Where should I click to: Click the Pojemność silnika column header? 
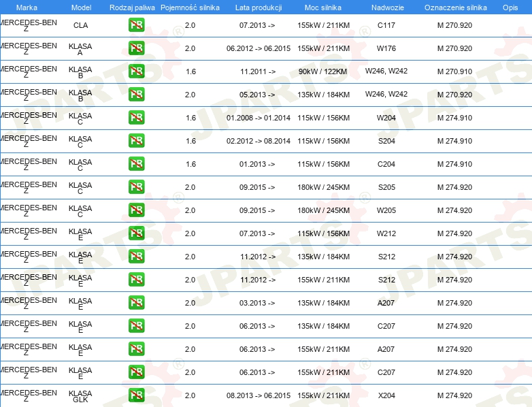point(190,7)
